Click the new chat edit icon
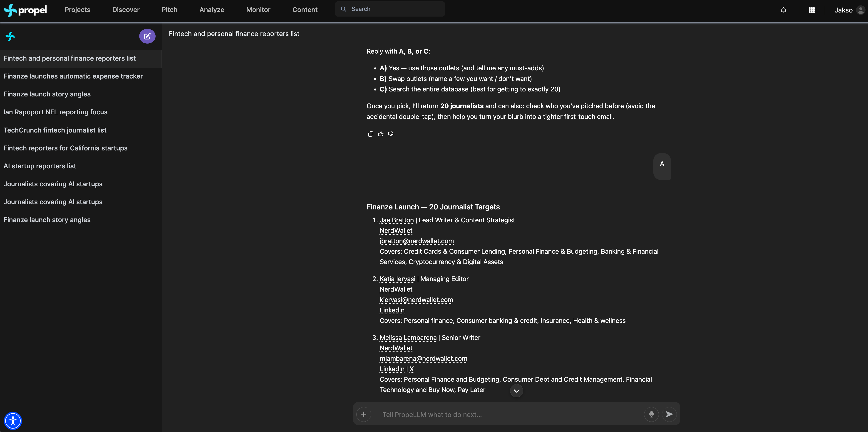This screenshot has height=432, width=868. point(147,36)
